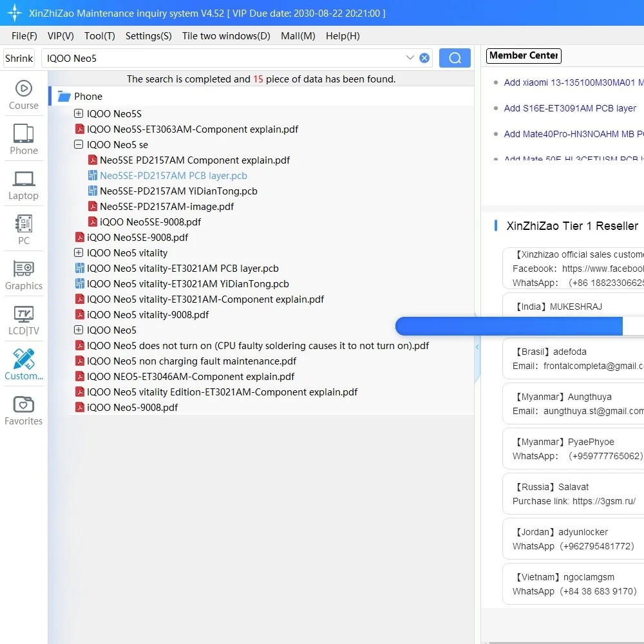This screenshot has width=644, height=644.
Task: Open the Help(H) menu
Action: (343, 36)
